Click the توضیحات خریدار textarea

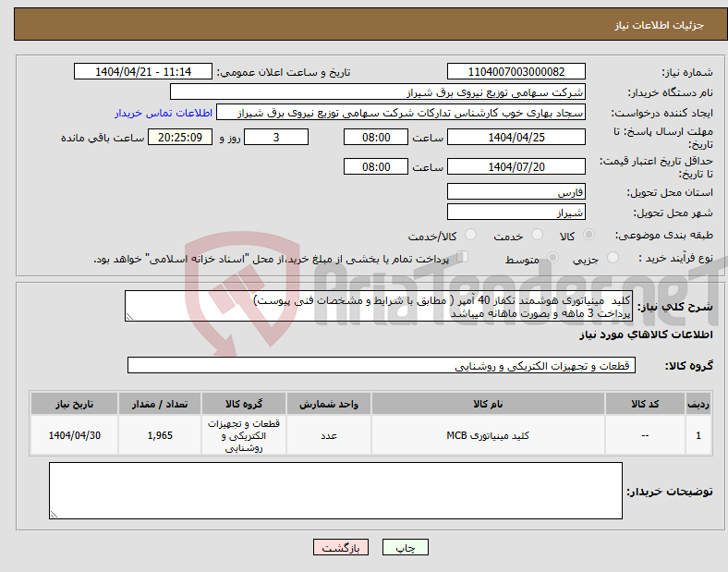tap(335, 491)
